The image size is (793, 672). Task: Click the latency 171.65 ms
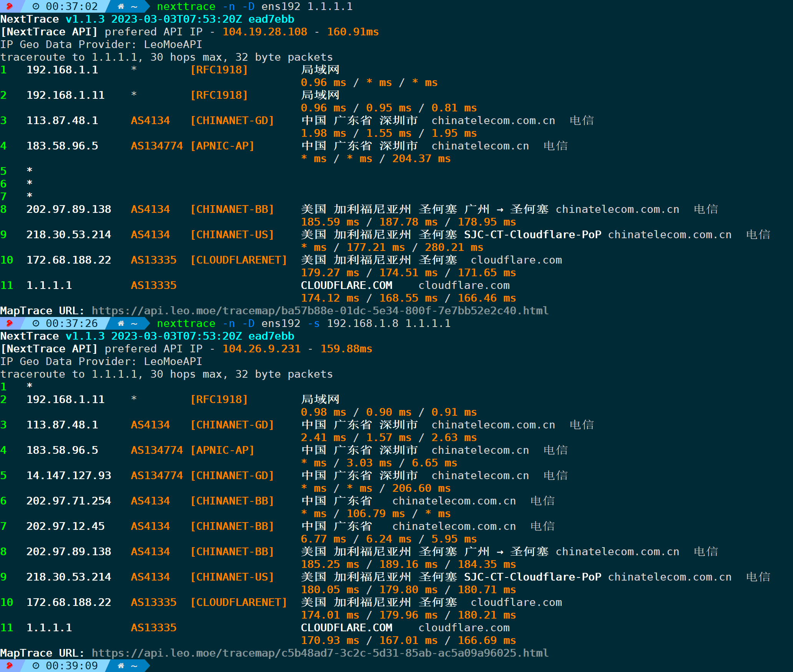pyautogui.click(x=487, y=272)
